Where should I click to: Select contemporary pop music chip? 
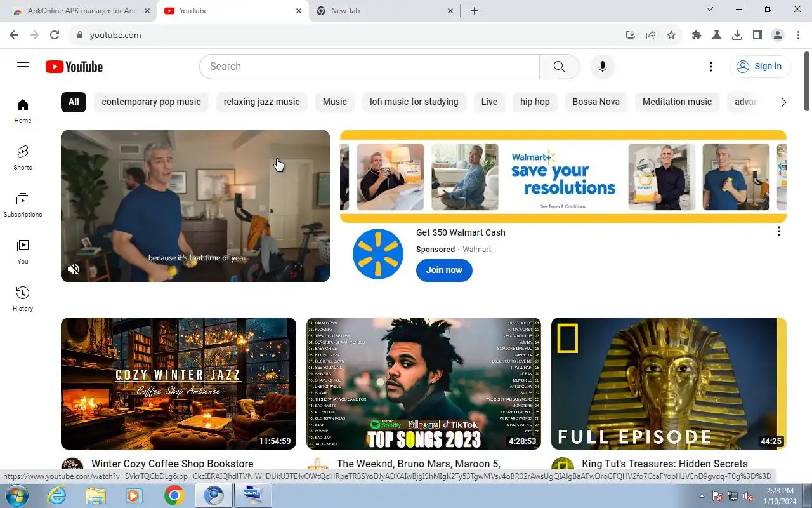pyautogui.click(x=151, y=102)
